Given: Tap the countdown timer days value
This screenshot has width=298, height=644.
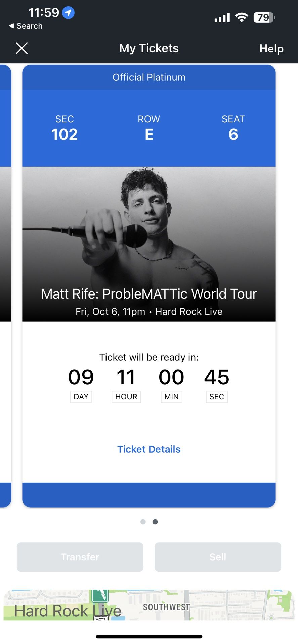Looking at the screenshot, I should pos(81,377).
